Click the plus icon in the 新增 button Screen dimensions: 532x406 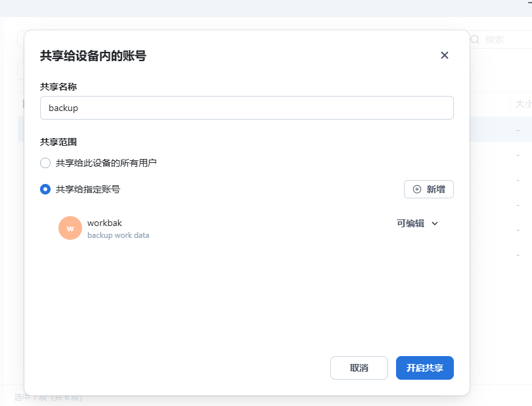[x=417, y=189]
